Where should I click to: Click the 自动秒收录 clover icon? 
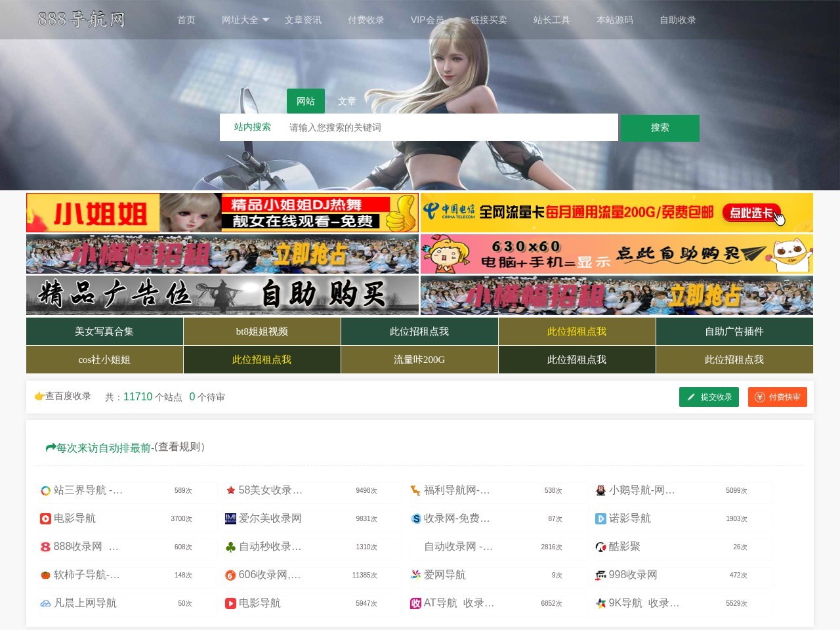coord(230,547)
